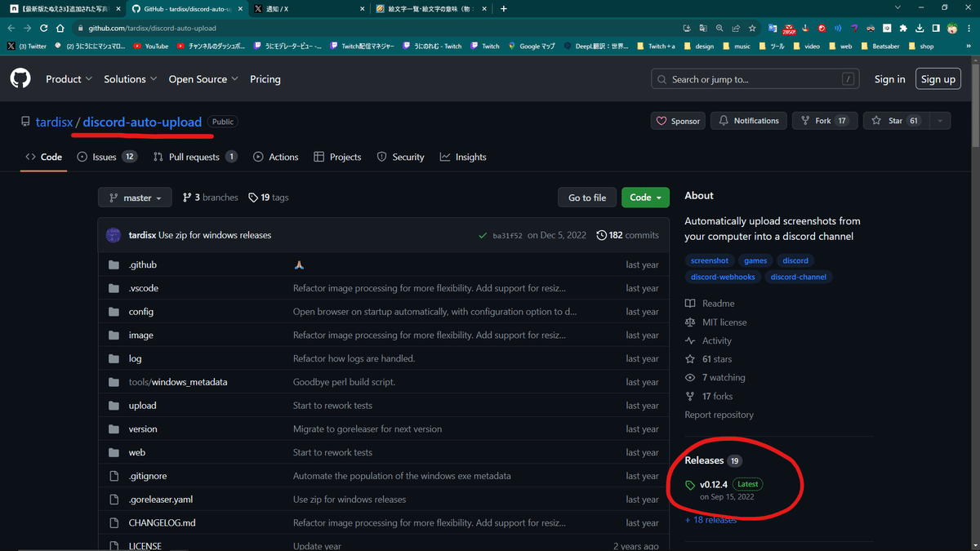Screen dimensions: 980x551
Task: Click the browser back arrow
Action: pyautogui.click(x=11, y=28)
